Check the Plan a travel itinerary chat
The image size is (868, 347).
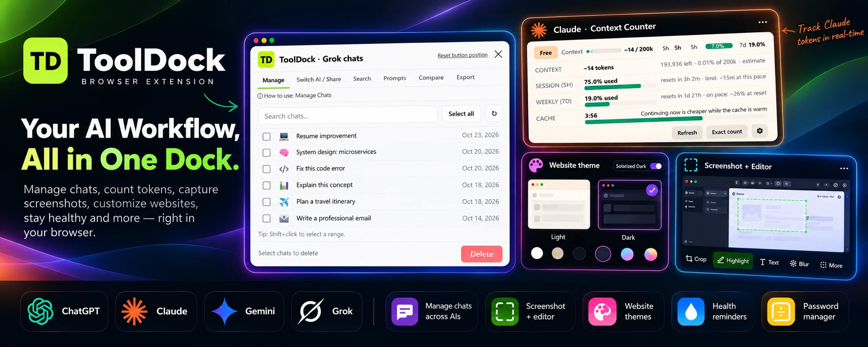(x=267, y=202)
